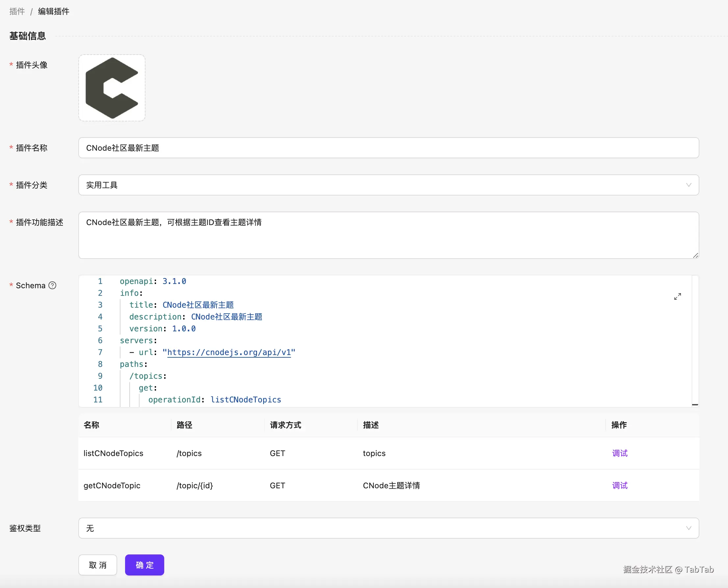This screenshot has width=728, height=588.
Task: Click the 编辑插件 breadcrumb item
Action: [54, 12]
